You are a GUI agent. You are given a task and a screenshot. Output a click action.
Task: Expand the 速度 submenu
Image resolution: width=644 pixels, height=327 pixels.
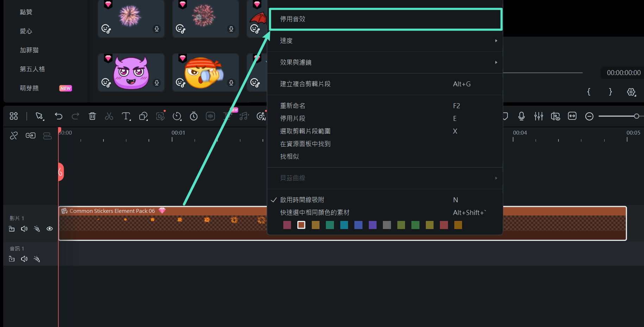click(x=385, y=41)
